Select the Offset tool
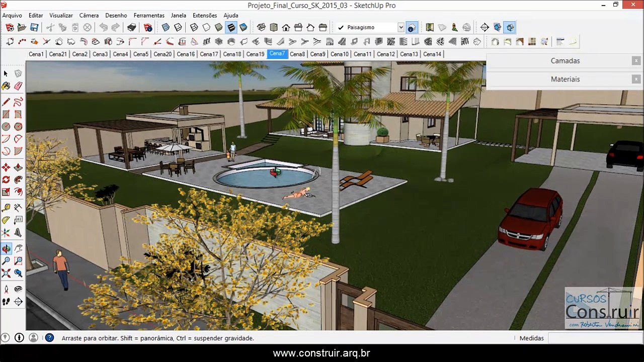This screenshot has width=644, height=362. click(x=18, y=192)
